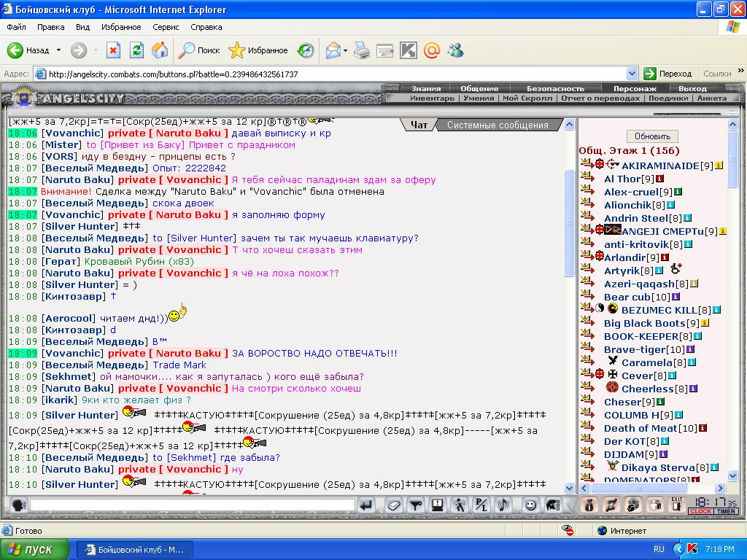Click the running figure icon in chat bar

460,505
